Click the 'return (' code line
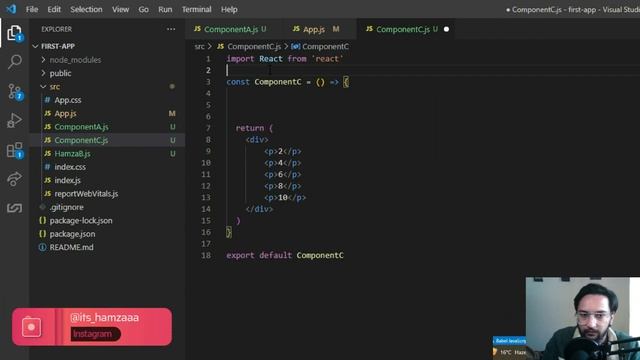The height and width of the screenshot is (360, 640). [254, 128]
